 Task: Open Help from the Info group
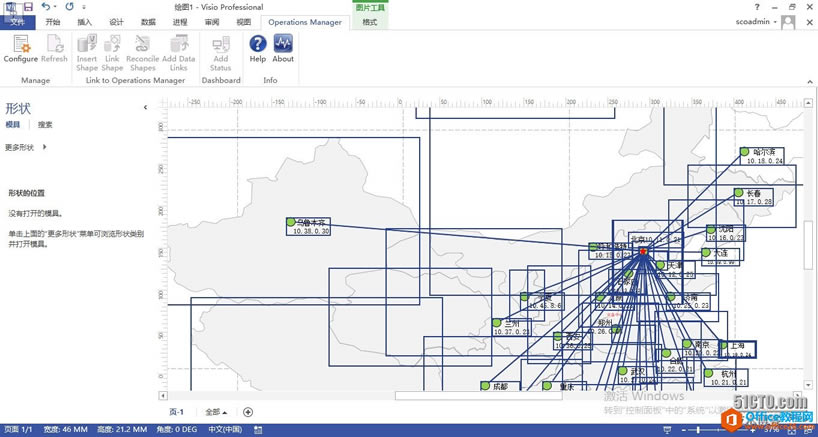(x=258, y=49)
